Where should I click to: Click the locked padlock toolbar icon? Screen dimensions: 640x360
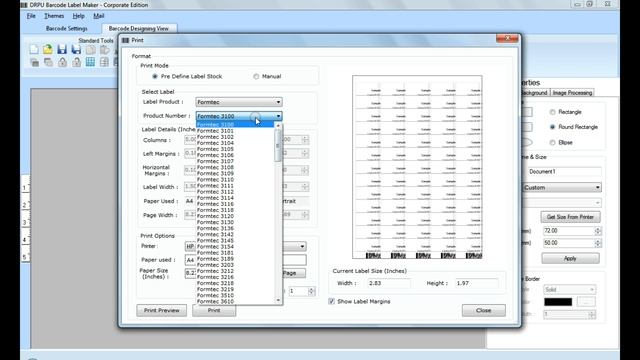pos(62,62)
